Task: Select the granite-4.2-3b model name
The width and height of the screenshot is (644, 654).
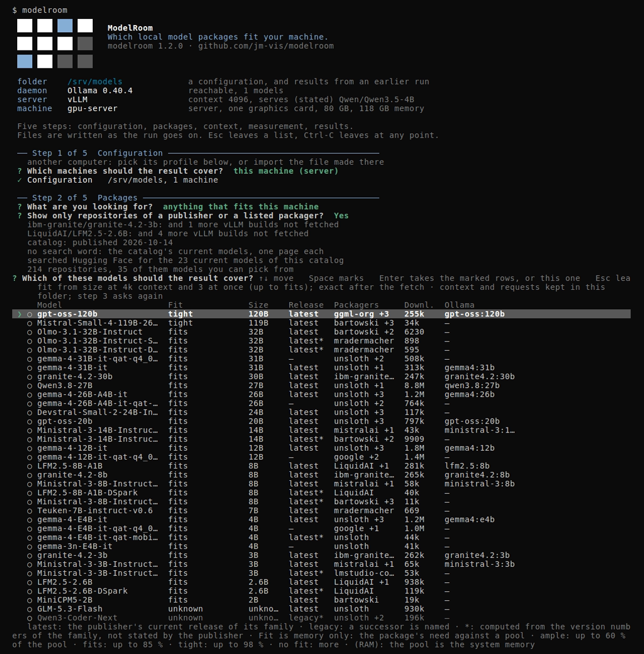Action: tap(72, 555)
